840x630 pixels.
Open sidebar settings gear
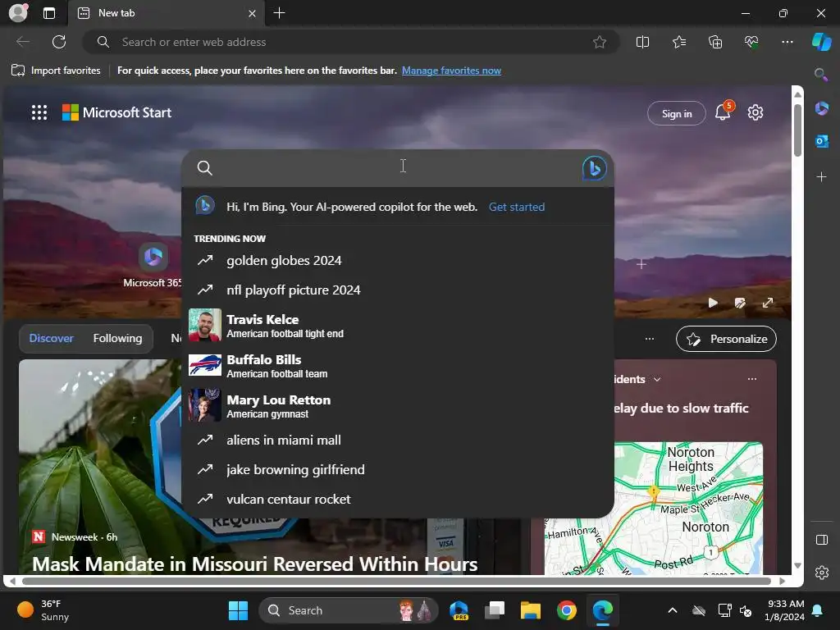(x=821, y=572)
